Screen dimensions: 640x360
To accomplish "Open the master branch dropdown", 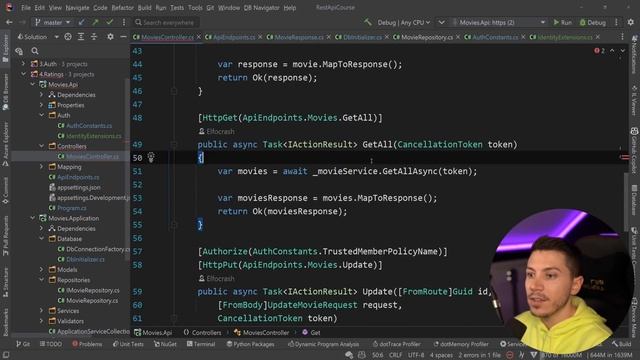I will click(53, 22).
